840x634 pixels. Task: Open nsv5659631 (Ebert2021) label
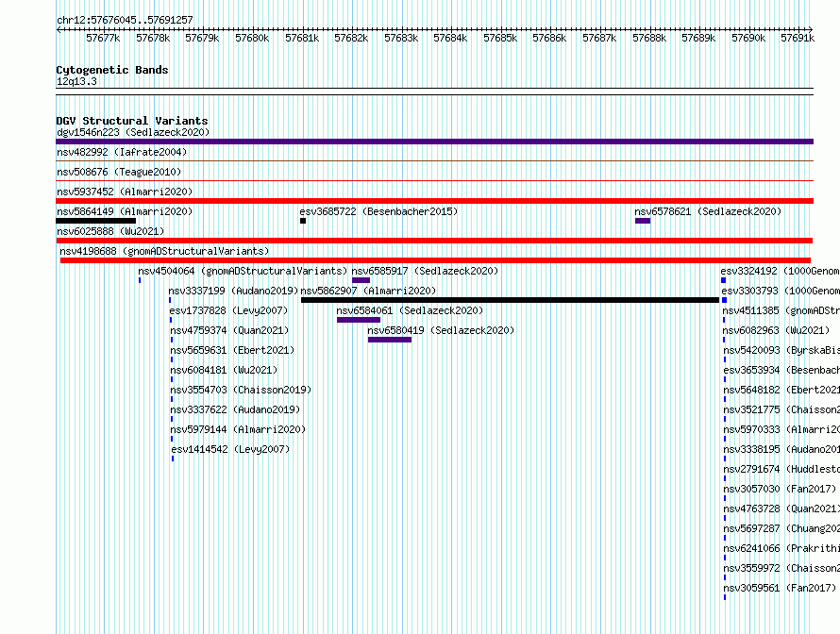(232, 350)
